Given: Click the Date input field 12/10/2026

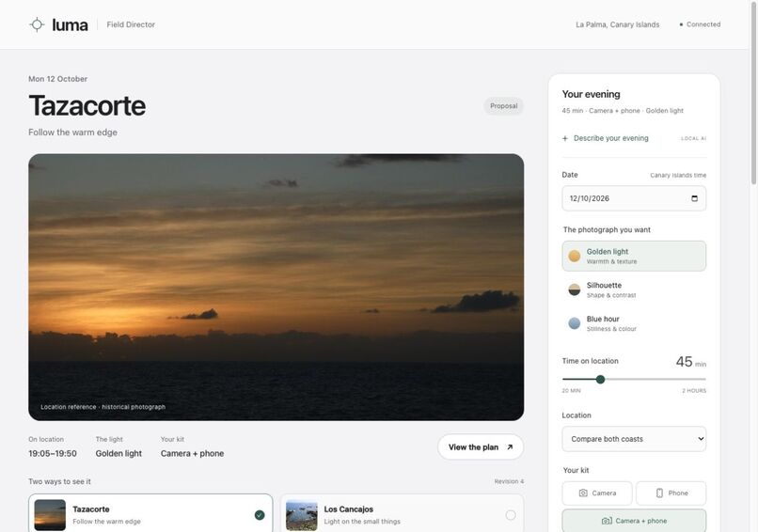Looking at the screenshot, I should click(x=634, y=198).
